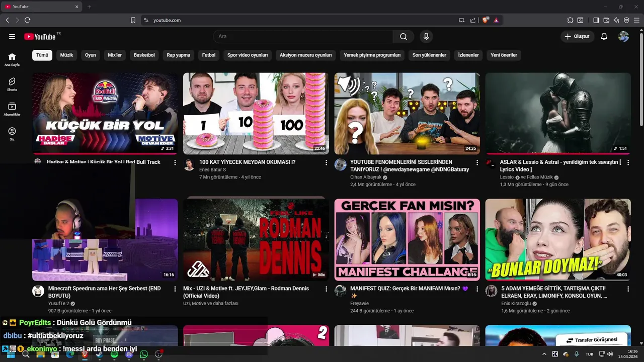Select the Yemek pişirme programları chip

pos(372,55)
